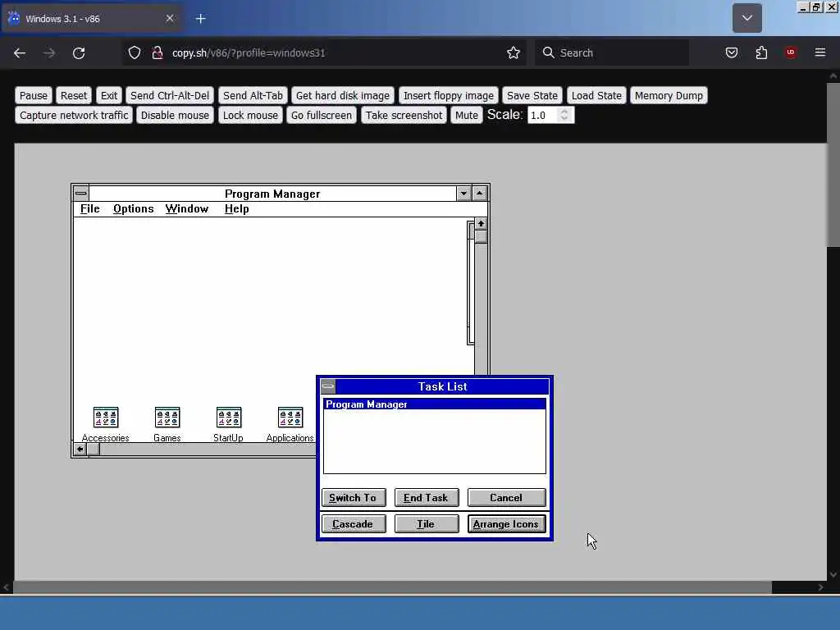Open the Window menu in Program Manager

pos(187,209)
